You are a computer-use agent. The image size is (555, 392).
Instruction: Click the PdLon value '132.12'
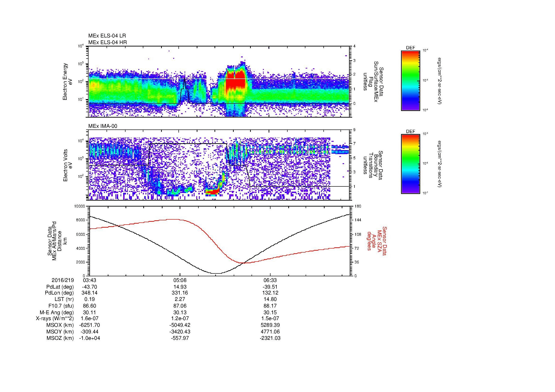point(270,293)
